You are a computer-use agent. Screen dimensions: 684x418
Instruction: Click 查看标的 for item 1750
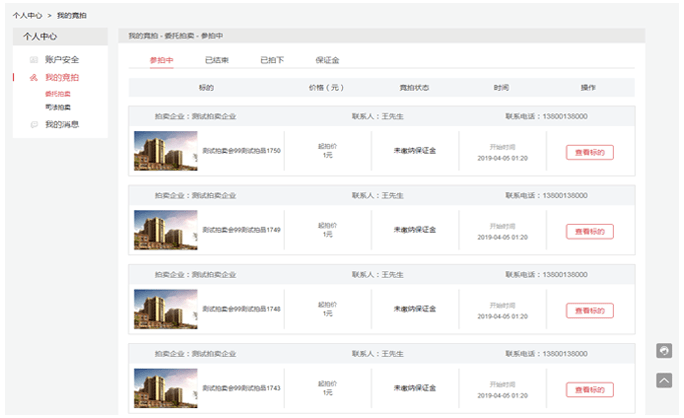pos(590,152)
